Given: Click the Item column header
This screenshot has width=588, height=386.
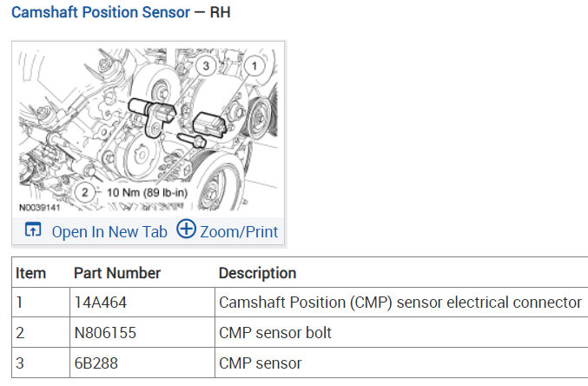Looking at the screenshot, I should pos(31,273).
